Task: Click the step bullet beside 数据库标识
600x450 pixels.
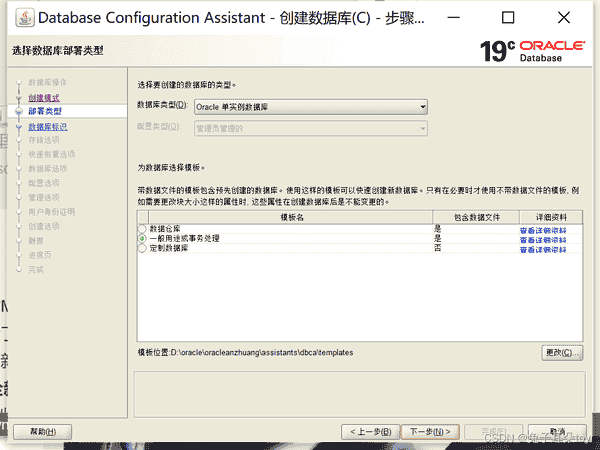Action: click(x=19, y=127)
